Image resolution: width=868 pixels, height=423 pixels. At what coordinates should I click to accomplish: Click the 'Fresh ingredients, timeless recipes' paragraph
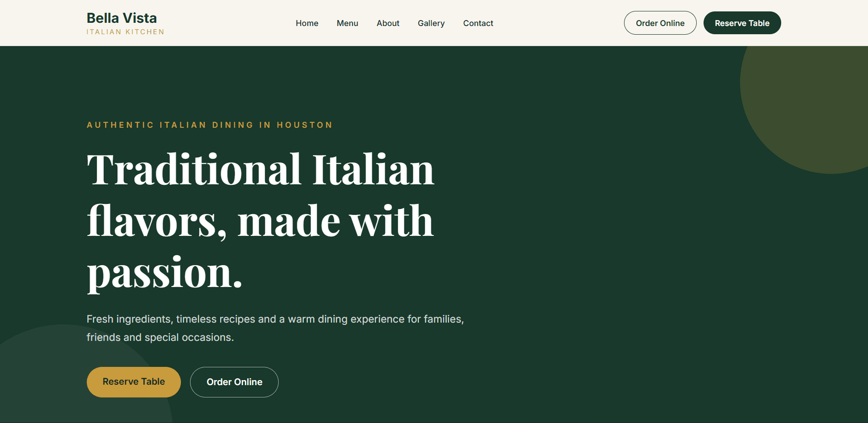point(275,328)
